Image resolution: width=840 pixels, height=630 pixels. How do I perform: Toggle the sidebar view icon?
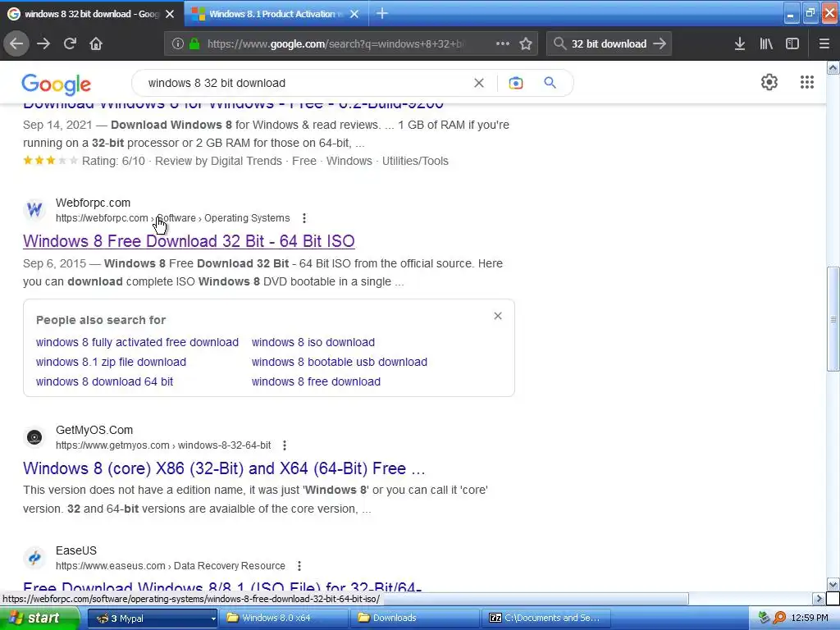pos(792,43)
